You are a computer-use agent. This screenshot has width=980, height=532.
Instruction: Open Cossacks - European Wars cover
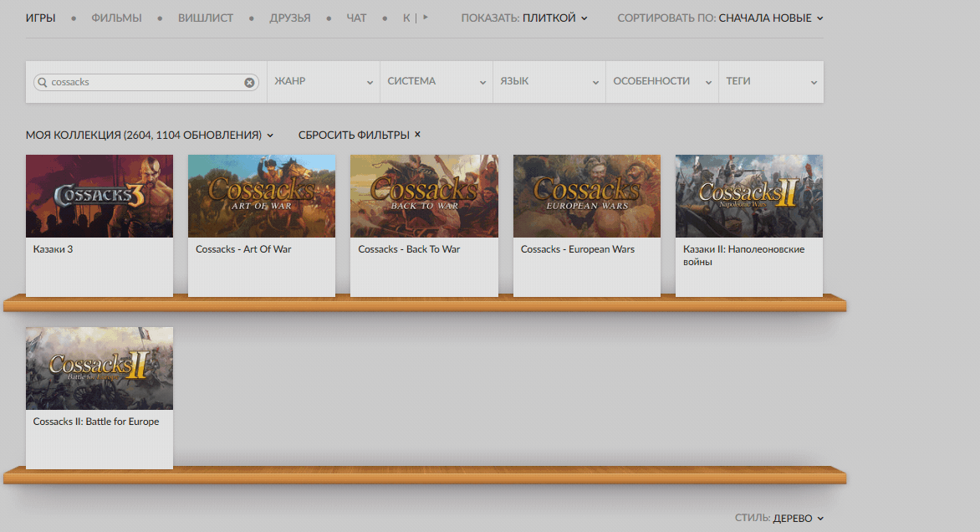tap(587, 197)
